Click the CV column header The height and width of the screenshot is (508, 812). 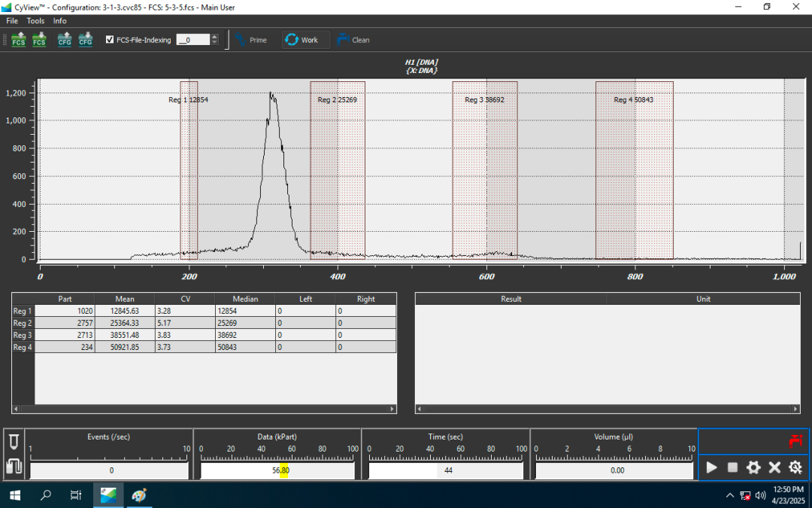click(185, 299)
